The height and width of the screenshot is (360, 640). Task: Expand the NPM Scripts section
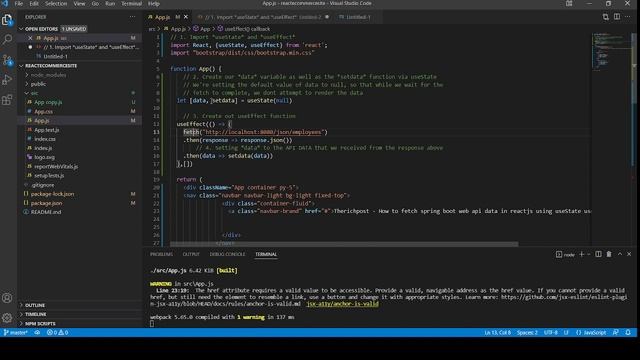click(40, 324)
